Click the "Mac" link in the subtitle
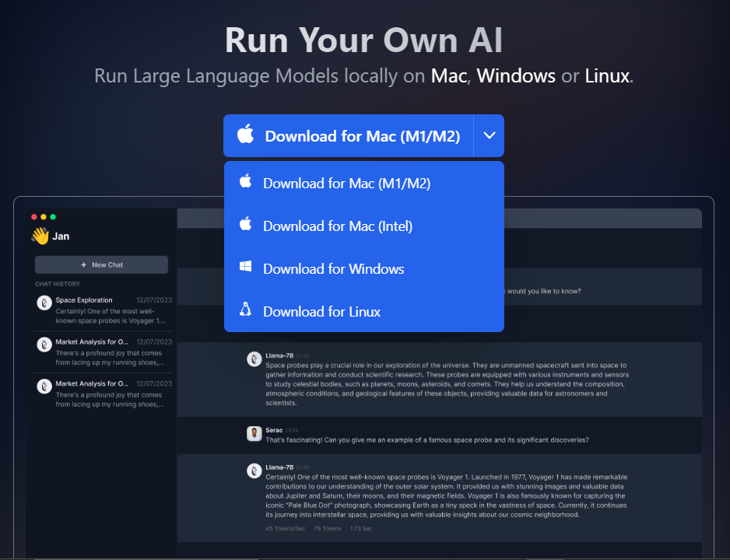 click(x=449, y=76)
